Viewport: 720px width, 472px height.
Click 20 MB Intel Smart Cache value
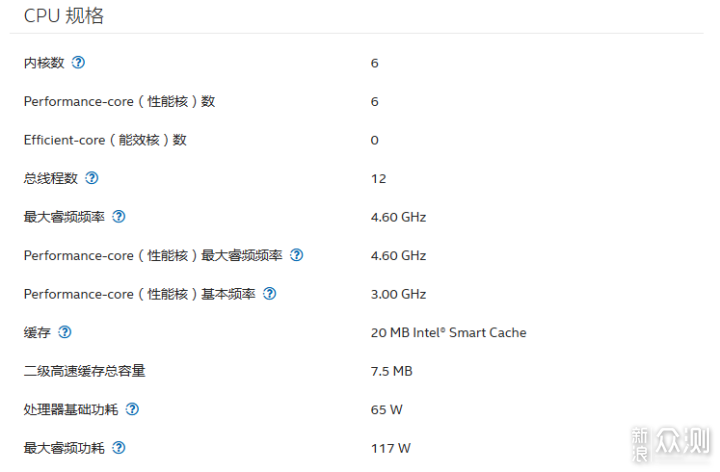(x=448, y=333)
